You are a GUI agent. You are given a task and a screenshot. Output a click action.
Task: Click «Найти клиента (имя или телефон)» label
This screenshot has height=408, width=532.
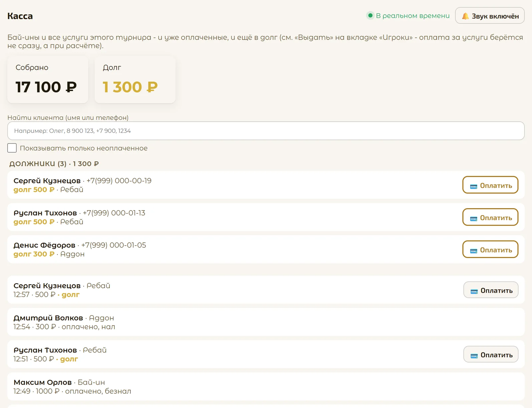coord(68,117)
